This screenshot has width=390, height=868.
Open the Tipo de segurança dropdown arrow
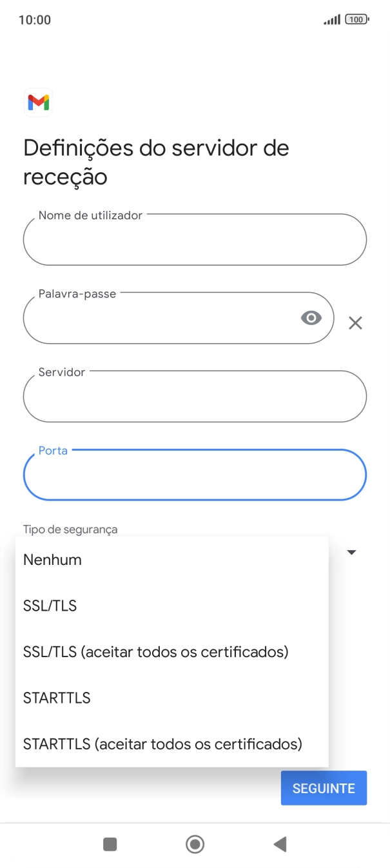pos(351,552)
